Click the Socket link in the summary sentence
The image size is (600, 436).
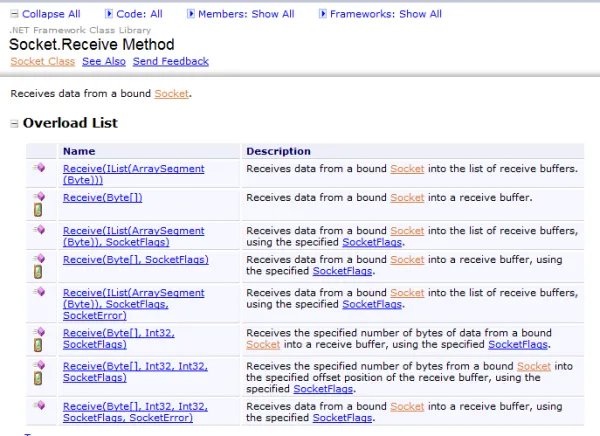(171, 94)
